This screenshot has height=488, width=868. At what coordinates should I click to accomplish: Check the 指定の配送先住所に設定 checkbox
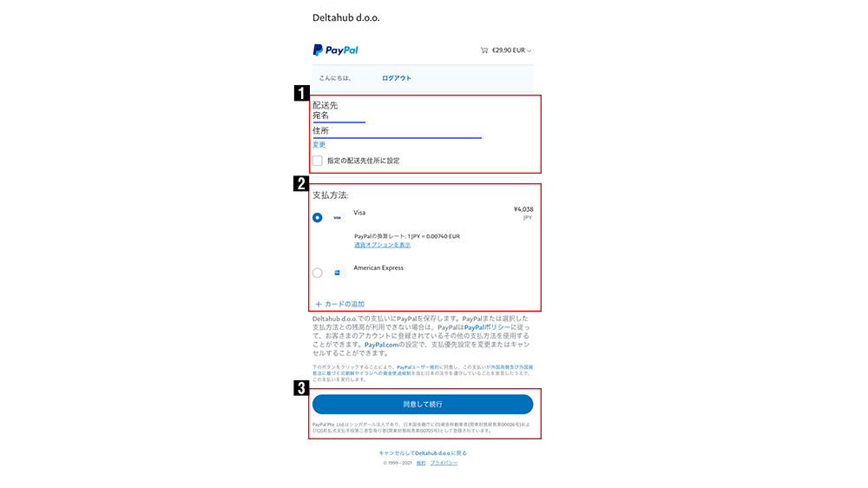click(317, 161)
